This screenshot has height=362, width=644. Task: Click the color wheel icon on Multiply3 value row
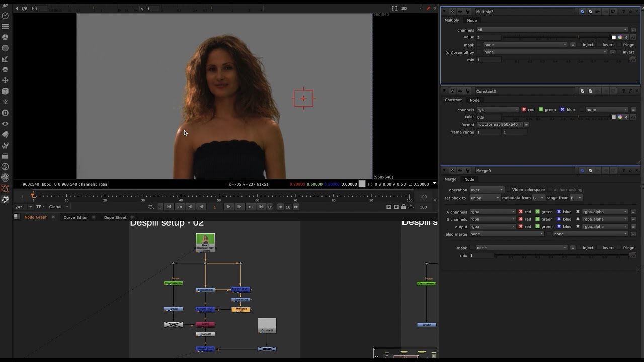620,37
